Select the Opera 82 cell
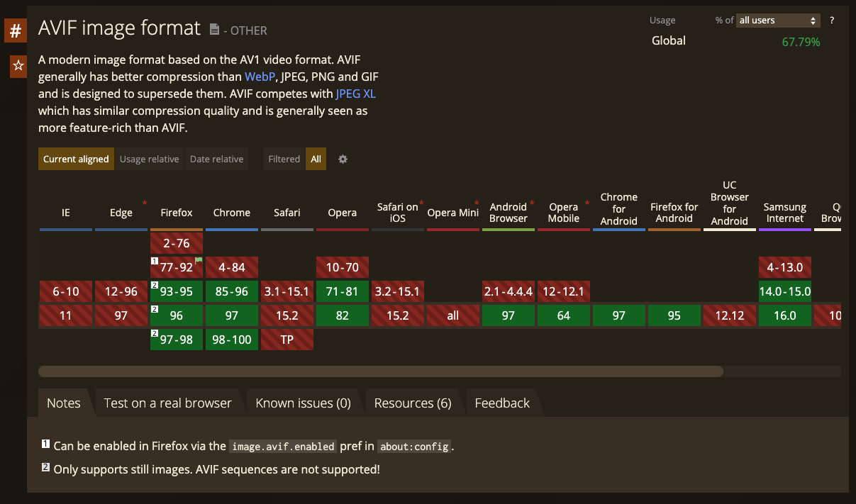Viewport: 856px width, 504px height. point(343,315)
